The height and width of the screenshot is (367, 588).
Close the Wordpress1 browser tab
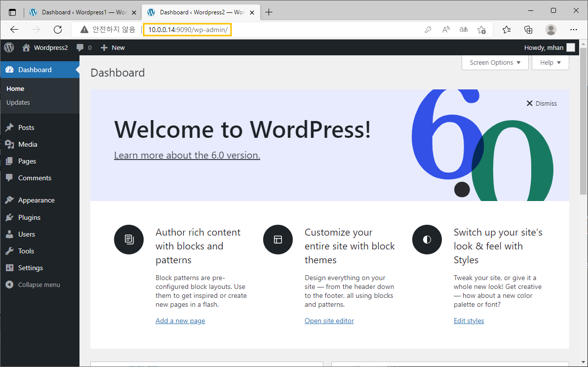134,12
